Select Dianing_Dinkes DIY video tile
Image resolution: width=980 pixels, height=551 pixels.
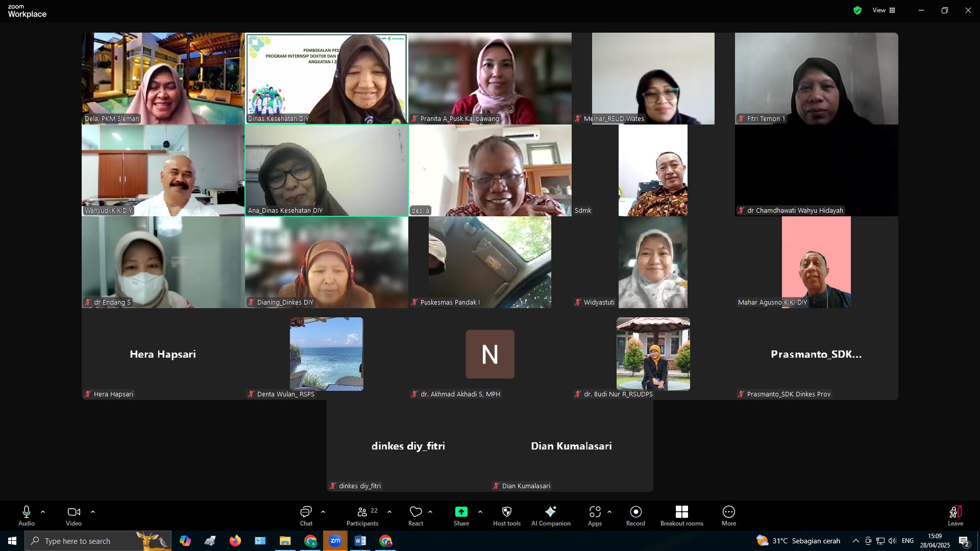point(327,262)
